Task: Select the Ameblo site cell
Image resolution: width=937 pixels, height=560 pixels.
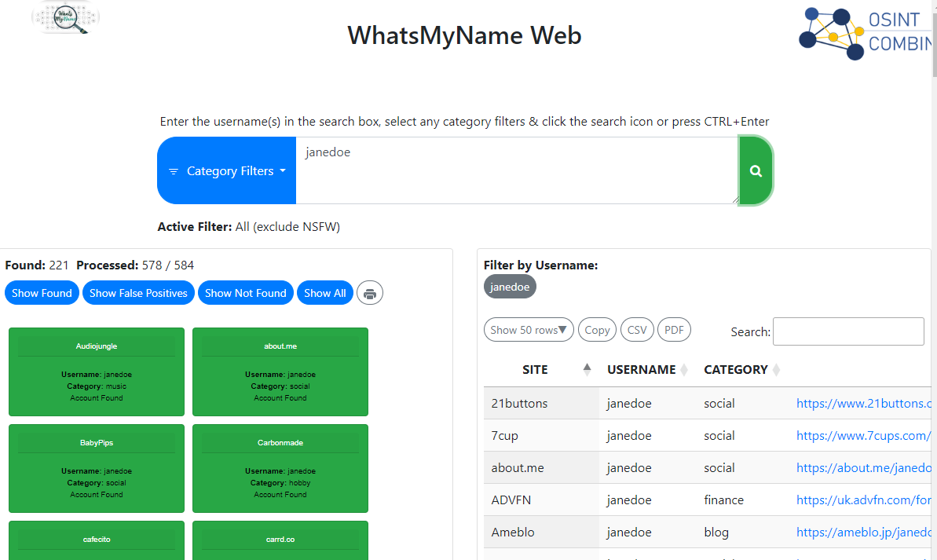Action: [x=541, y=533]
